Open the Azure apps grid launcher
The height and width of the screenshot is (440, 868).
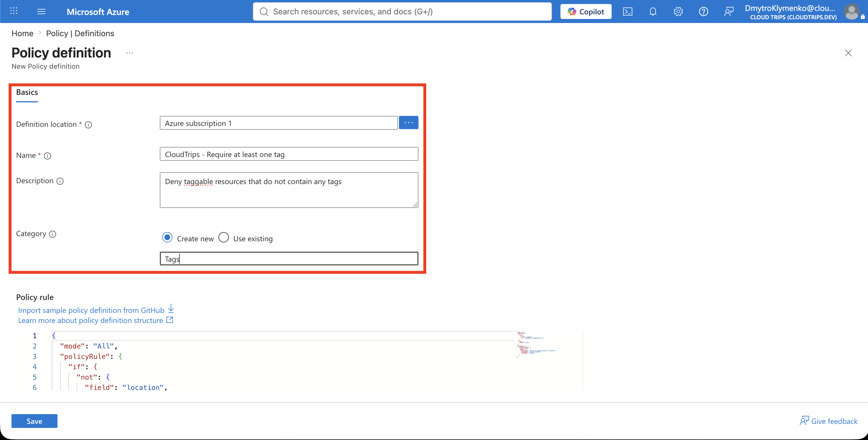(x=14, y=12)
